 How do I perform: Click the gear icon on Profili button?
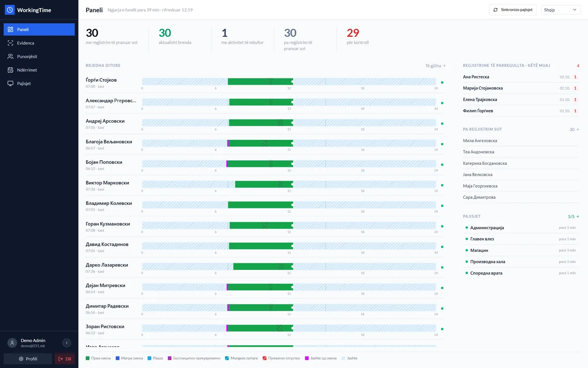click(21, 359)
